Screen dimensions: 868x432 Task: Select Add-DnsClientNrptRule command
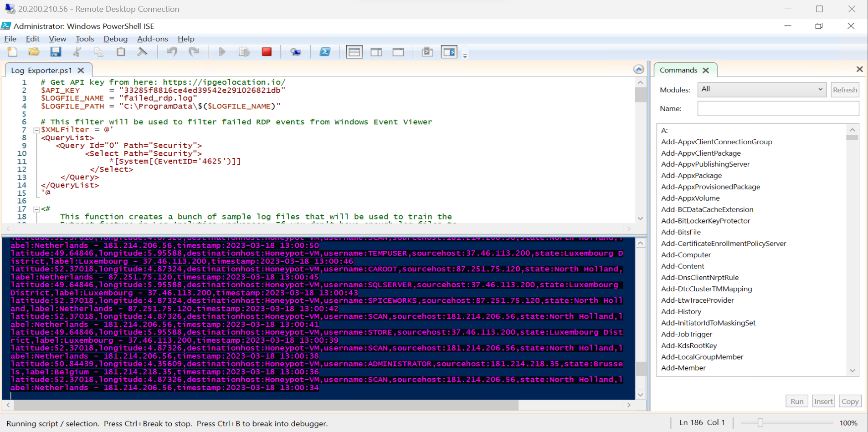(x=700, y=278)
